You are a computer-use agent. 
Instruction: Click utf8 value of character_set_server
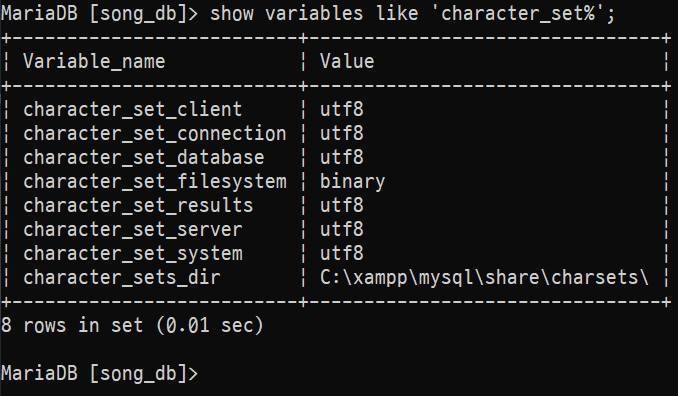pyautogui.click(x=342, y=230)
